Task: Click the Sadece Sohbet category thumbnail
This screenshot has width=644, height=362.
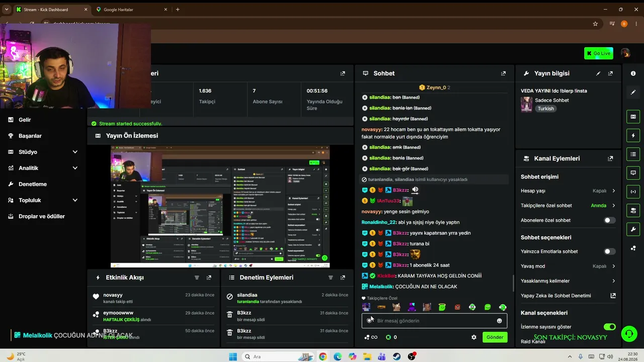Action: 526,104
